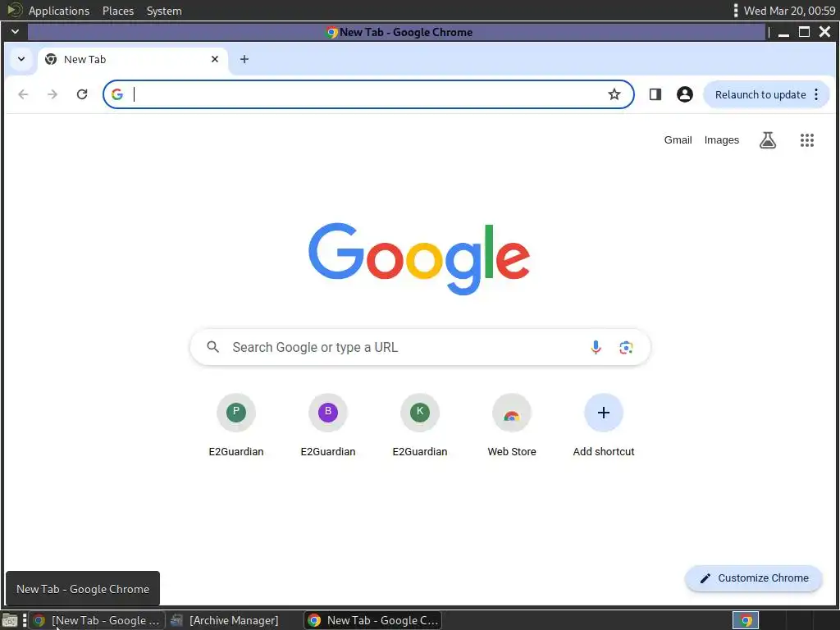This screenshot has height=630, width=840.
Task: Select the New Tab browser tab
Action: pyautogui.click(x=132, y=59)
